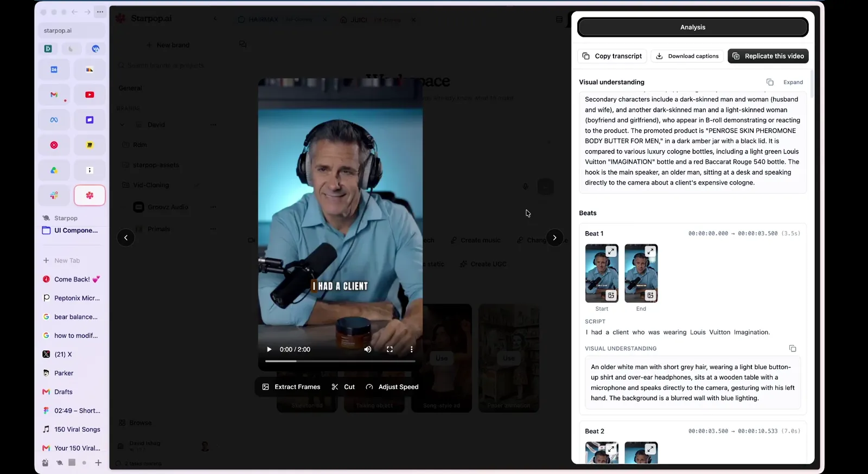Click the Beat 1 End thumbnail
The width and height of the screenshot is (868, 474).
tap(641, 273)
